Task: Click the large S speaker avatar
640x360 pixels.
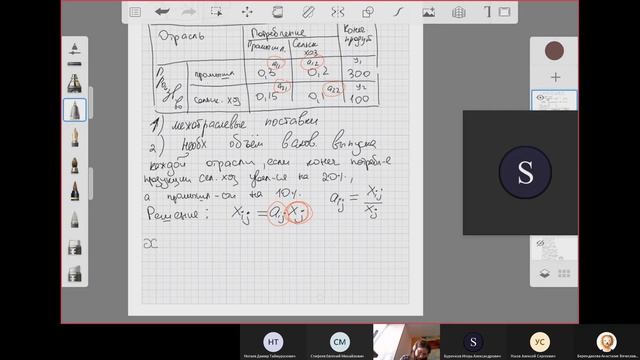Action: 525,172
